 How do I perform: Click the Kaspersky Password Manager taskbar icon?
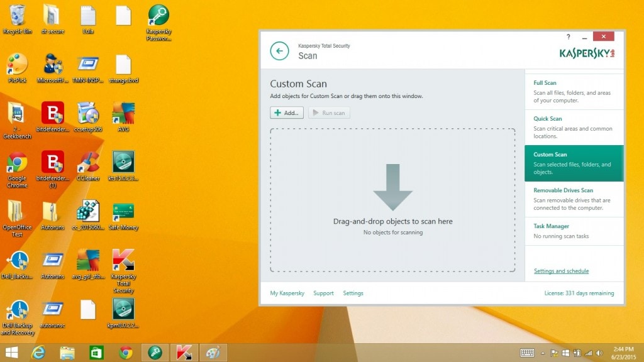[x=155, y=353]
